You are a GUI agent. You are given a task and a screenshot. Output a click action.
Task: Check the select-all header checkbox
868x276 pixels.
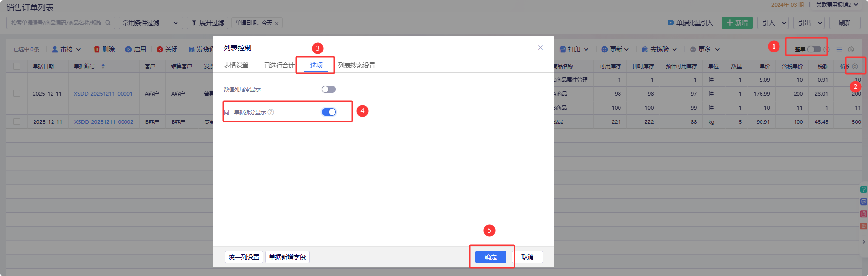tap(17, 66)
